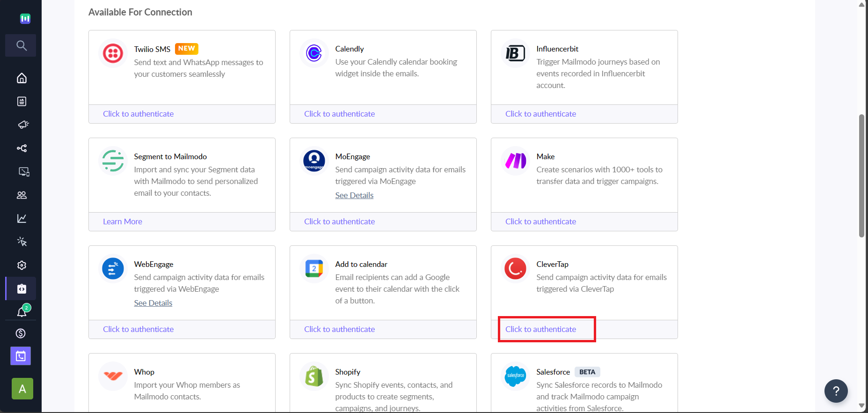Click the Calendly card title

point(350,49)
